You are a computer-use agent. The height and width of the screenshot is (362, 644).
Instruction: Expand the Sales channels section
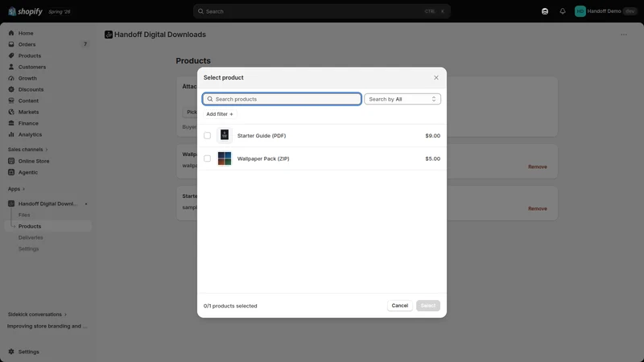pos(27,150)
